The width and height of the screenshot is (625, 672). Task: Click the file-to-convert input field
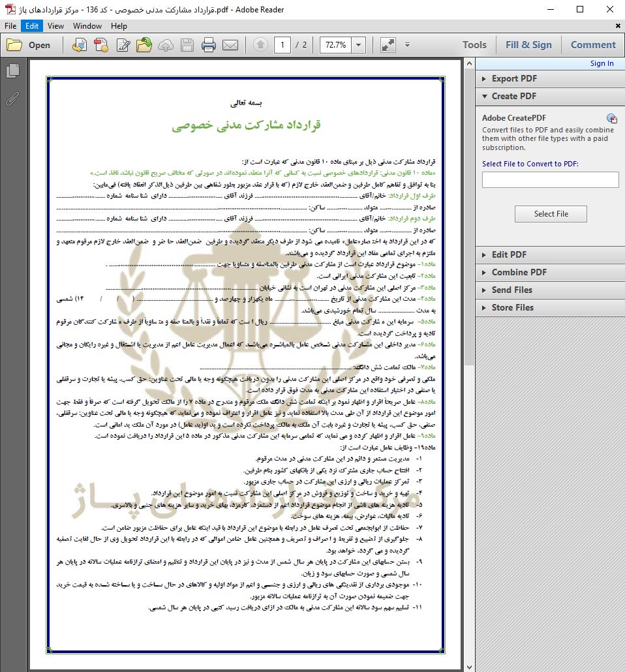(550, 180)
